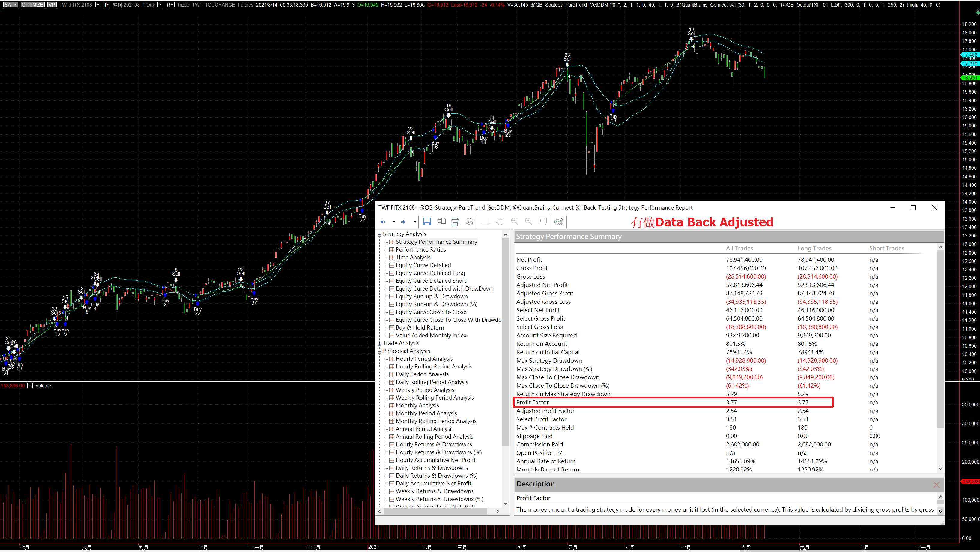Click the 1:1 reset scale icon
This screenshot has height=552, width=980.
[542, 222]
